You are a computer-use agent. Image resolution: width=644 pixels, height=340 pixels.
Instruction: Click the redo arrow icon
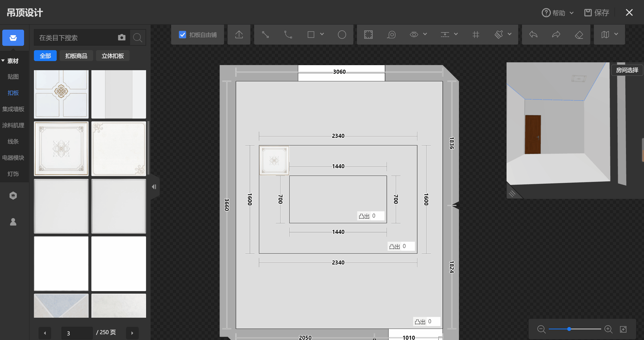click(556, 34)
